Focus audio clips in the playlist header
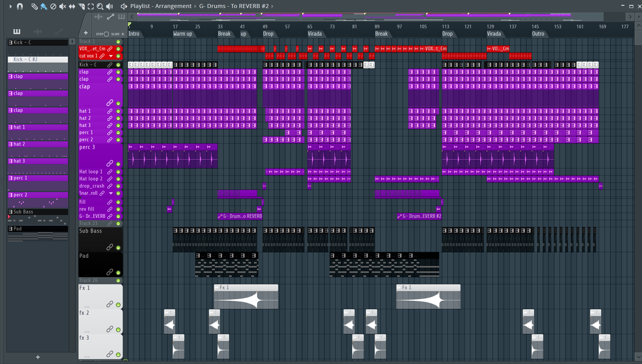Viewport: 642px width, 364px height. [x=99, y=17]
